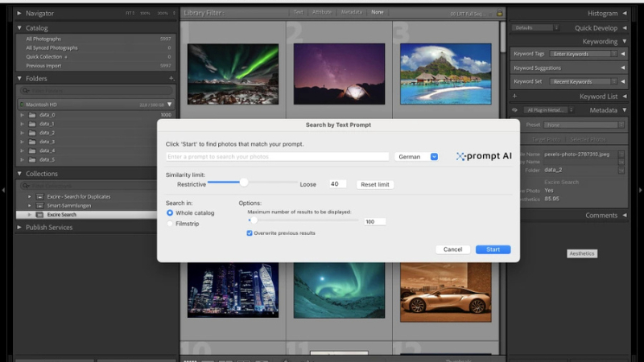
Task: Click the Excire Search collection icon
Action: pyautogui.click(x=39, y=215)
